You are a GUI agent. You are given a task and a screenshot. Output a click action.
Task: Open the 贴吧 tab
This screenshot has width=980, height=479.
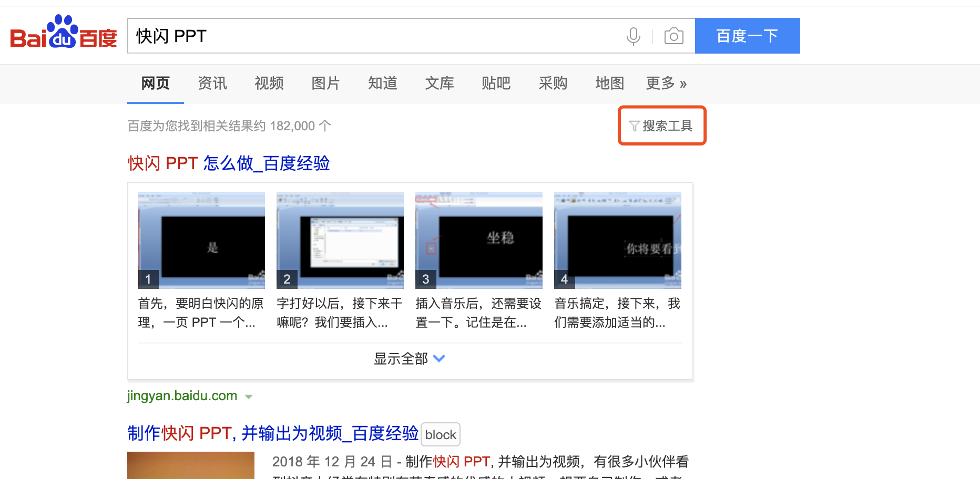coord(496,84)
